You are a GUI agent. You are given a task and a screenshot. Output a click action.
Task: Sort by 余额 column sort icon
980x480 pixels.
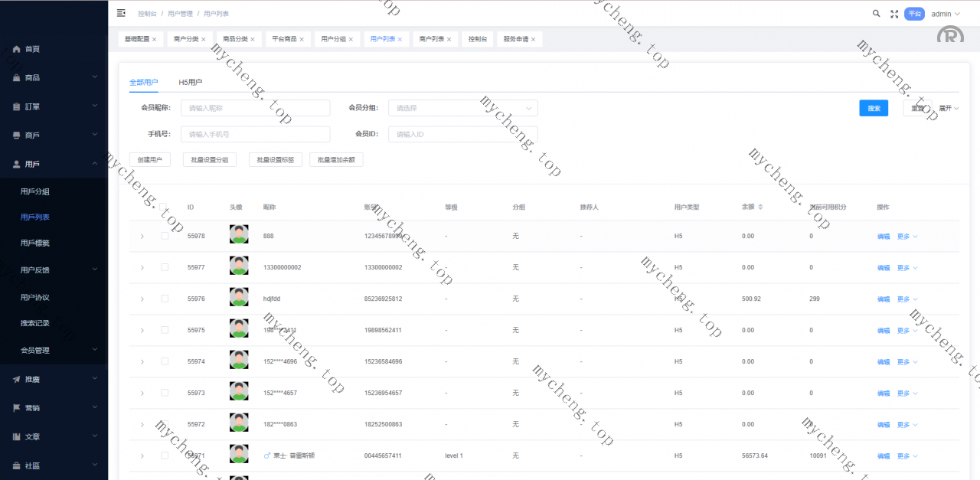point(760,207)
